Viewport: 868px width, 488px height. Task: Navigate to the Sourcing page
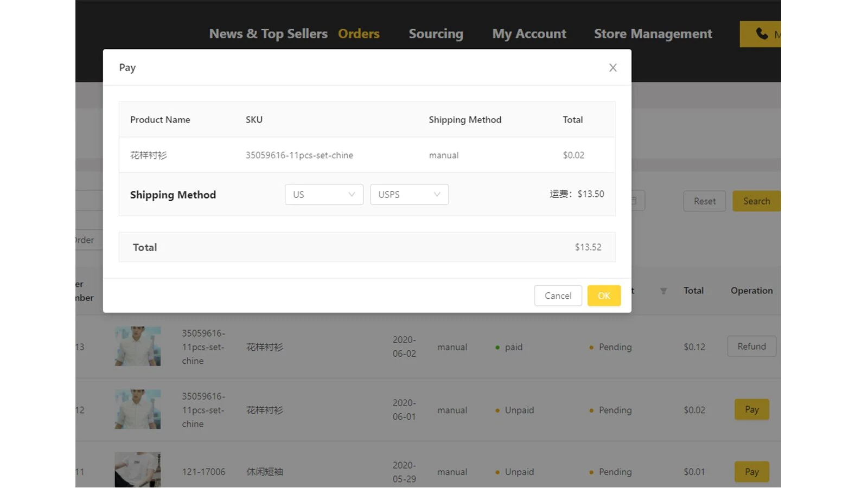point(436,34)
